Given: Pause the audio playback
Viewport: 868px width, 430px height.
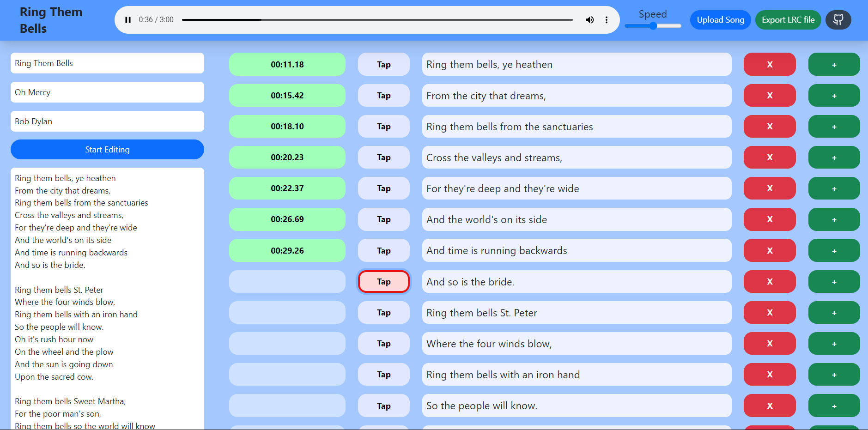Looking at the screenshot, I should (128, 20).
